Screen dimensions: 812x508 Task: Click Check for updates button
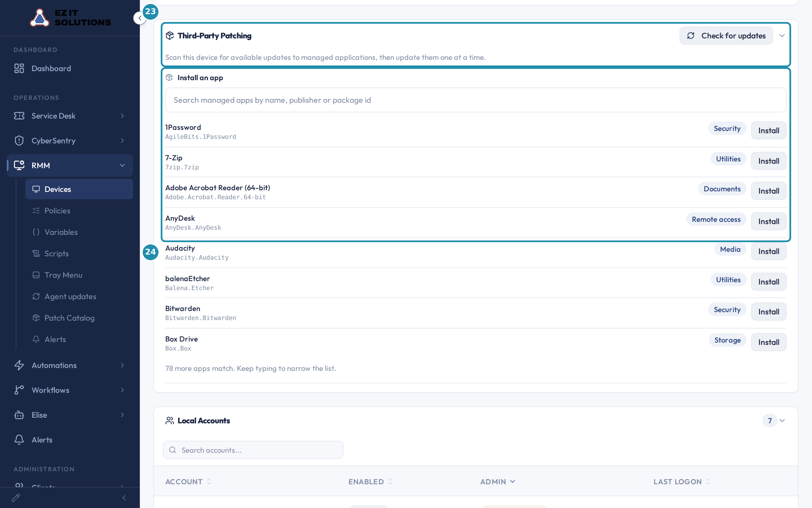(726, 36)
